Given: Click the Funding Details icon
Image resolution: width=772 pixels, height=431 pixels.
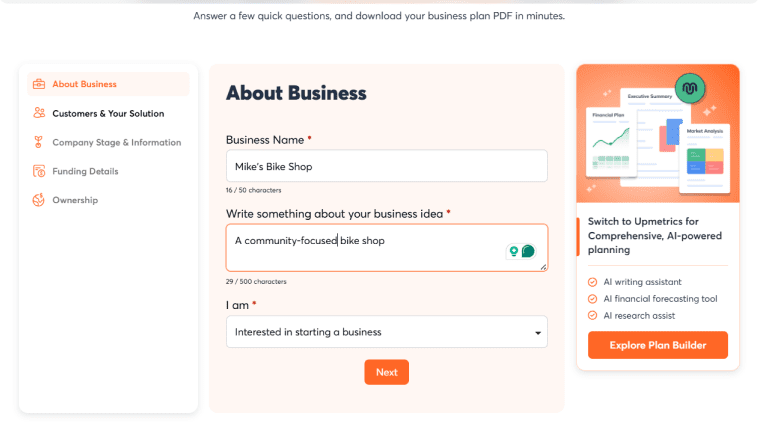Looking at the screenshot, I should [38, 171].
